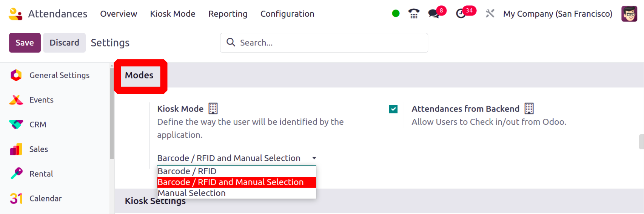Open chat messages icon with 8 badge

click(434, 14)
